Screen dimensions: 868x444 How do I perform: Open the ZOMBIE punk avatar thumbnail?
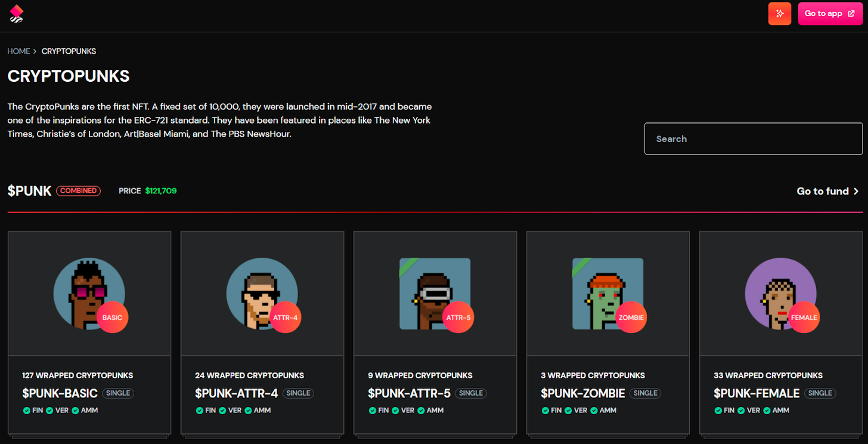tap(608, 294)
